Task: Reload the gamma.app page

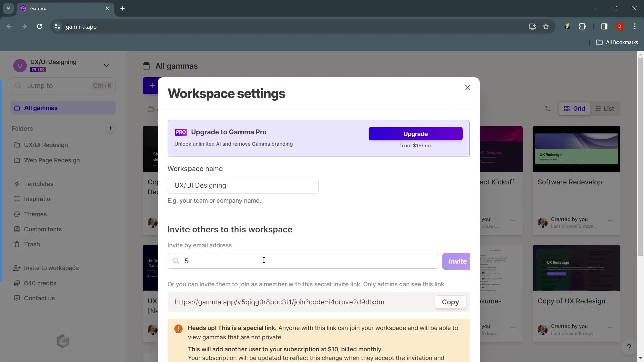Action: 39,26
